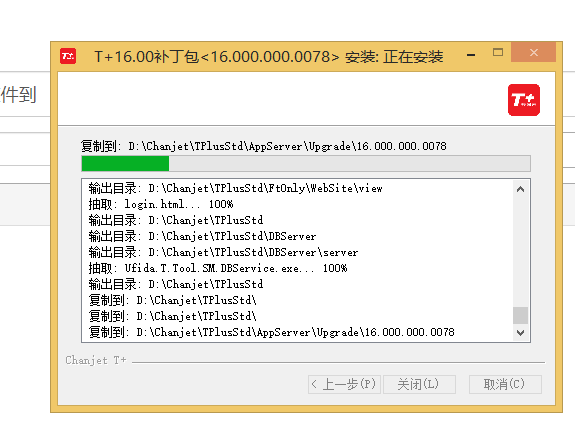Click the 关闭(L) close button

tap(419, 384)
